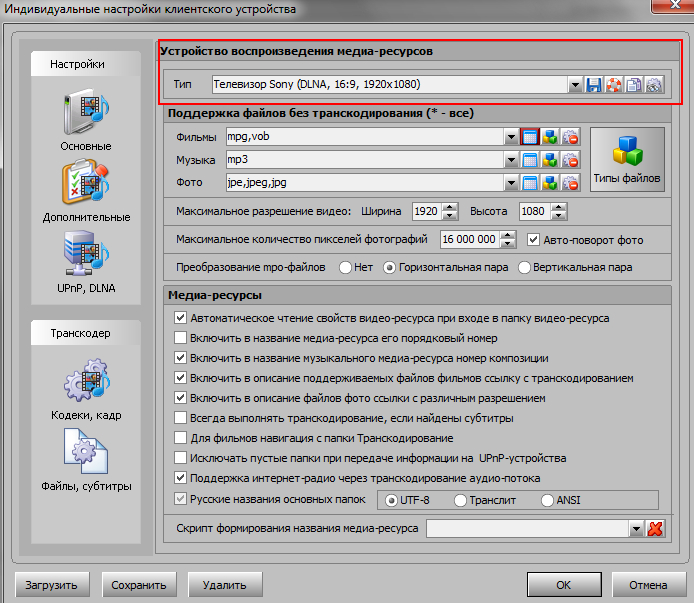Click the save (floppy disk) icon next to device type
694x603 pixels.
click(x=594, y=85)
